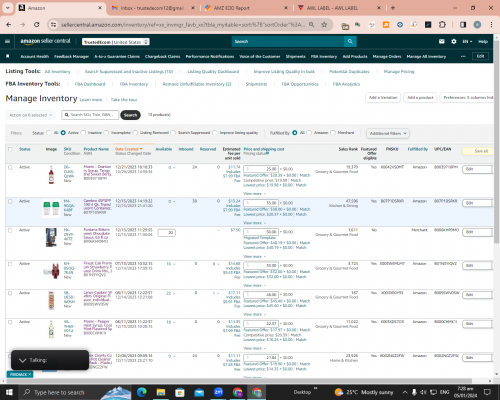500x400 pixels.
Task: Sort by the Date Created column header
Action: click(x=129, y=149)
